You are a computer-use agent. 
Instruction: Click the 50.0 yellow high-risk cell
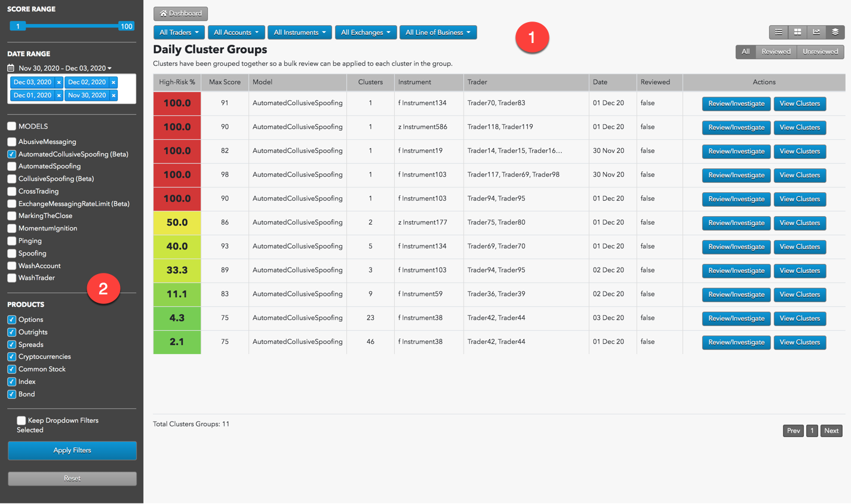(177, 223)
